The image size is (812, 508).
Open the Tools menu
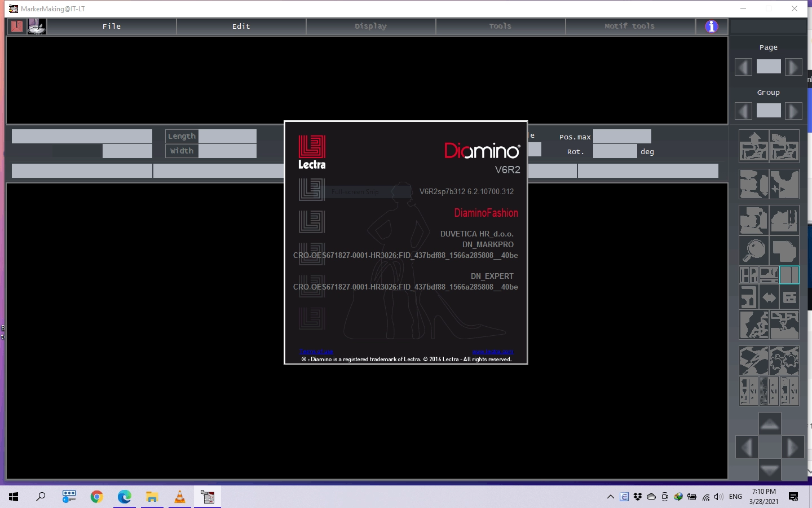click(x=500, y=26)
